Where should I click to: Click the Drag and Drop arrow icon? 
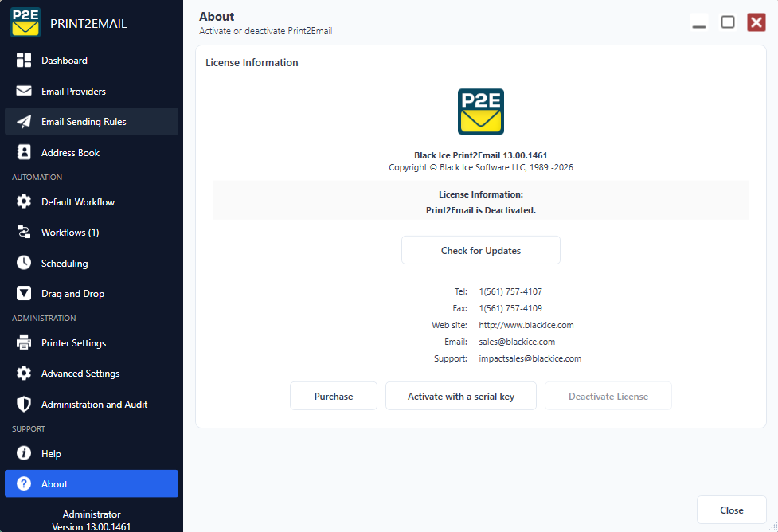pos(24,293)
